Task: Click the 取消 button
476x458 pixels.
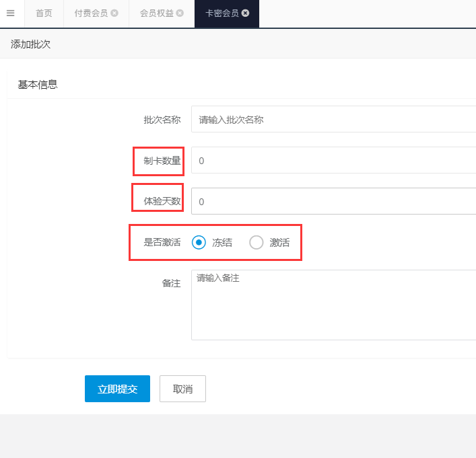Action: coord(182,389)
